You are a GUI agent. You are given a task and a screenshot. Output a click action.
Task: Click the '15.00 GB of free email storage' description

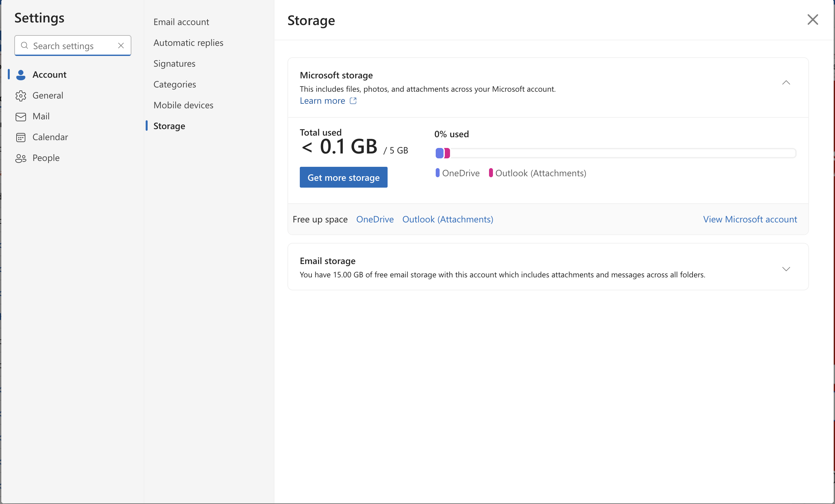tap(502, 275)
